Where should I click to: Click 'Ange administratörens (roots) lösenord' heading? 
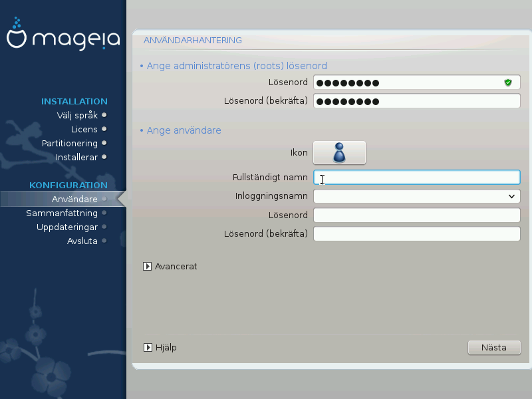[237, 66]
